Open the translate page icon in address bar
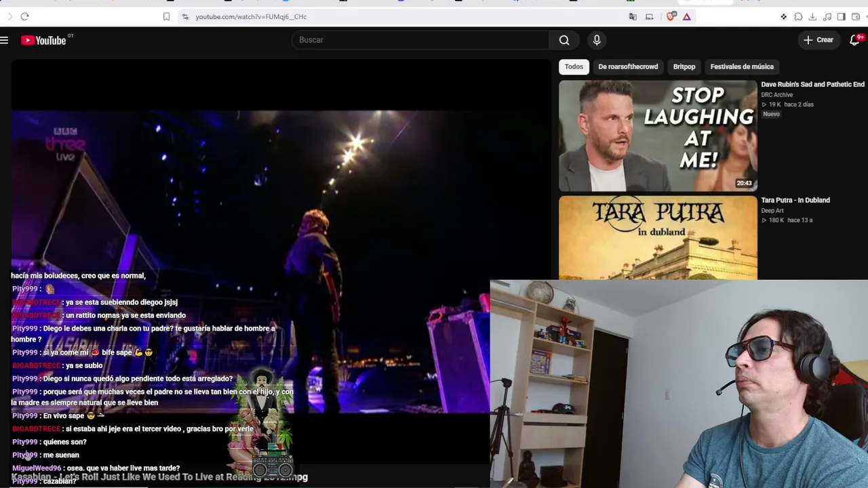This screenshot has width=868, height=488. coord(633,16)
